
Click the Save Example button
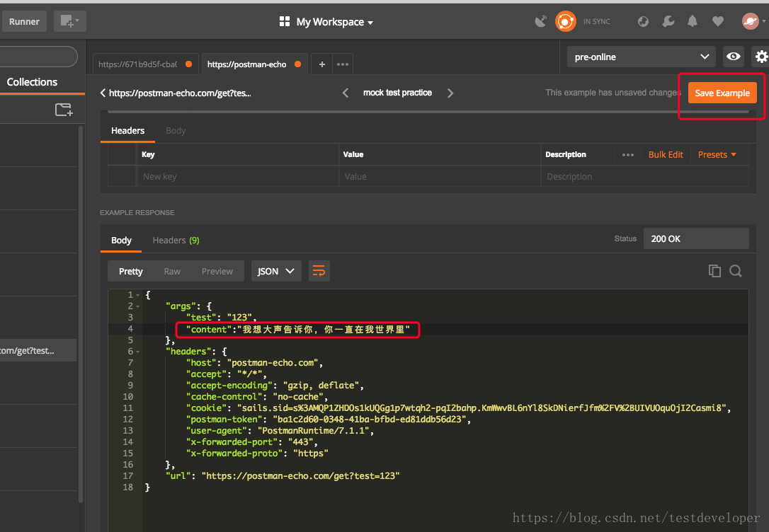722,93
